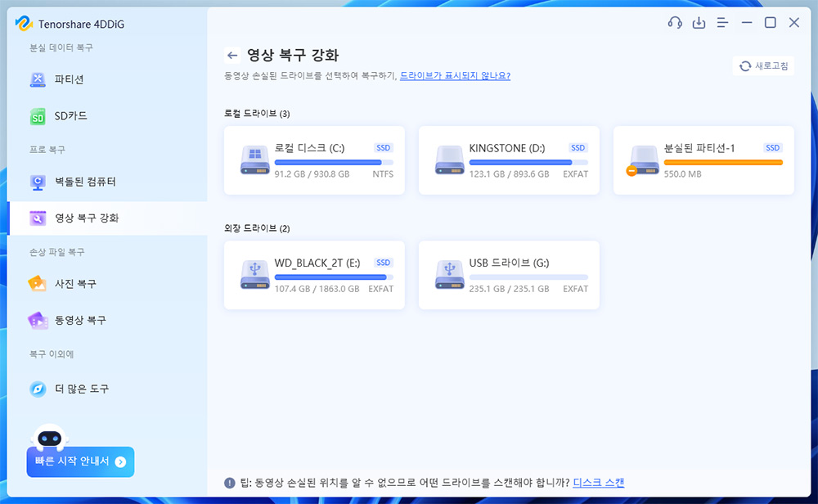Switch to 사진 복구 in sidebar
This screenshot has width=818, height=504.
107,284
